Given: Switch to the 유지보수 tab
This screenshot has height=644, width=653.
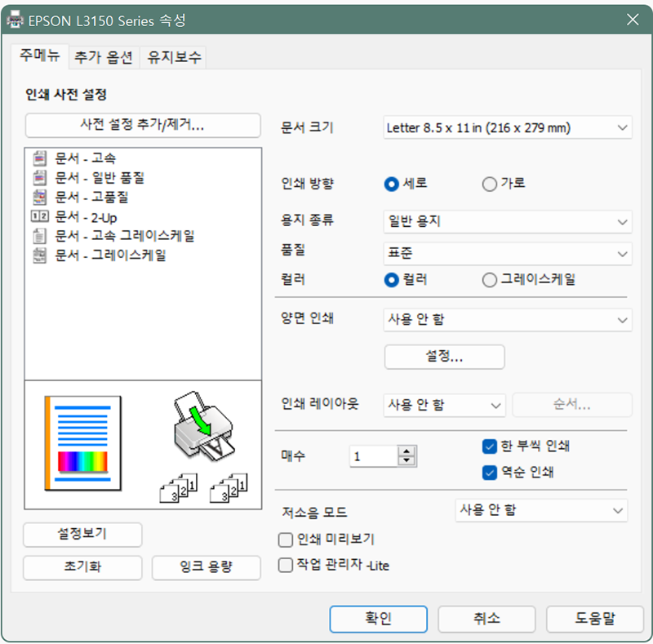Looking at the screenshot, I should coord(174,57).
